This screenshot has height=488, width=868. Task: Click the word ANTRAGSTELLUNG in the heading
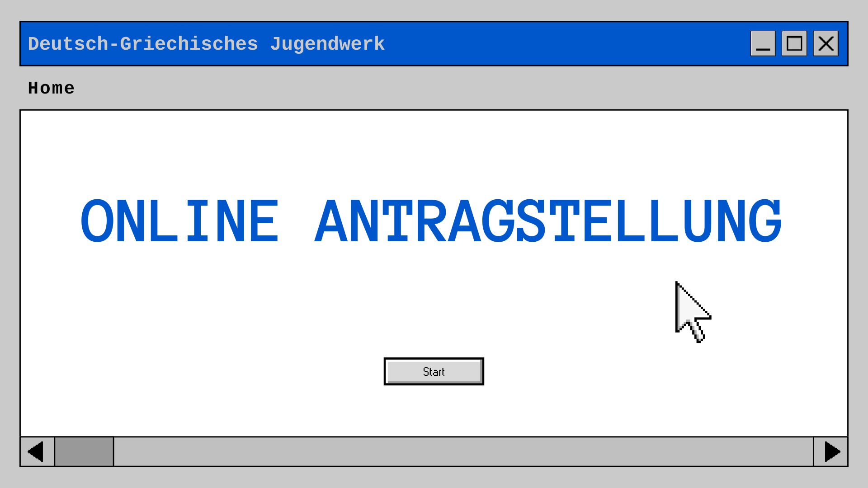[x=548, y=221]
